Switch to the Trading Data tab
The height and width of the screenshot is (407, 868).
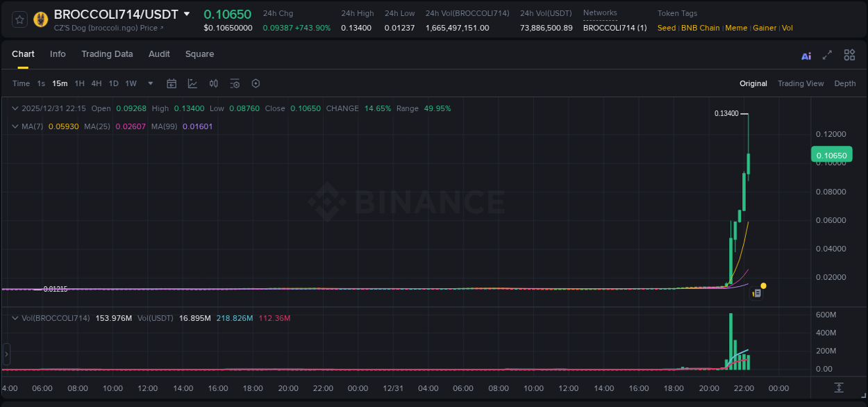click(107, 53)
